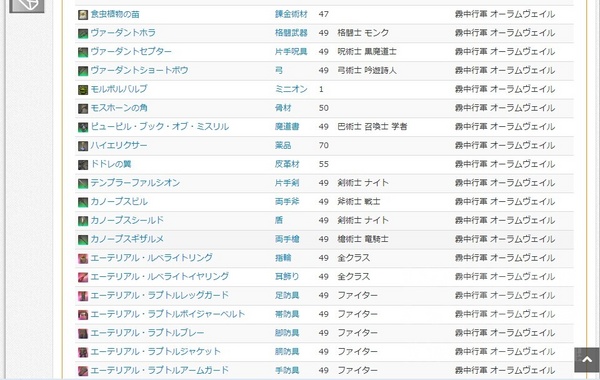Select the 両手槍 category link
This screenshot has width=600, height=380.
(287, 239)
